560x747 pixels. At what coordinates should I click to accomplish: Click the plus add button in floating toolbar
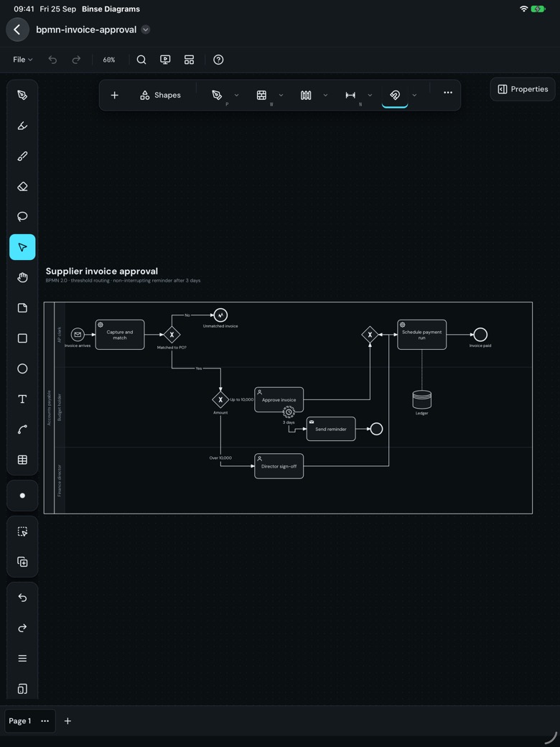(x=114, y=96)
